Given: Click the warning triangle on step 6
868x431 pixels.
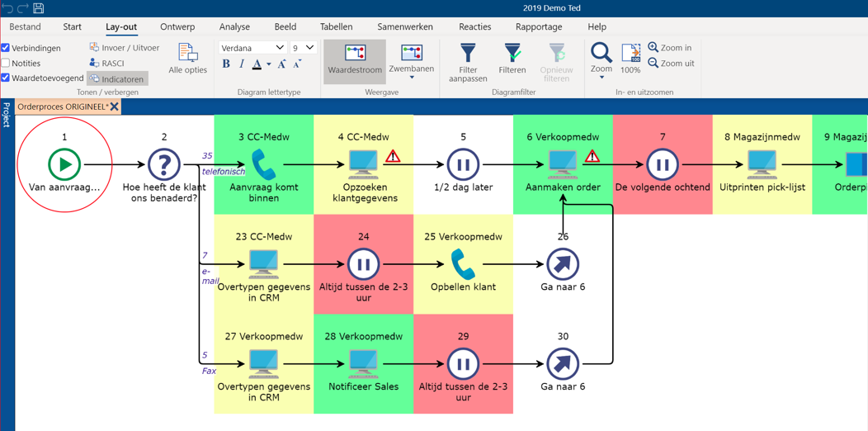Looking at the screenshot, I should coord(592,156).
